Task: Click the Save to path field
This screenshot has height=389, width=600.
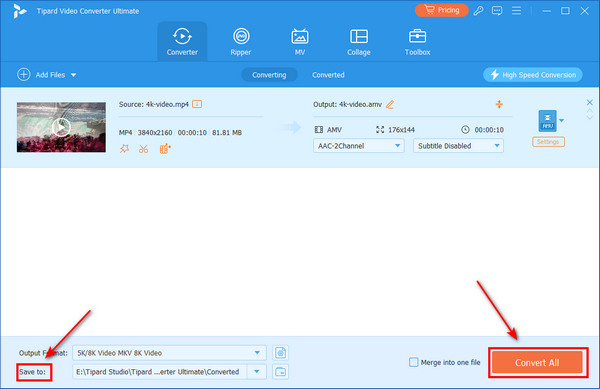Action: 160,371
